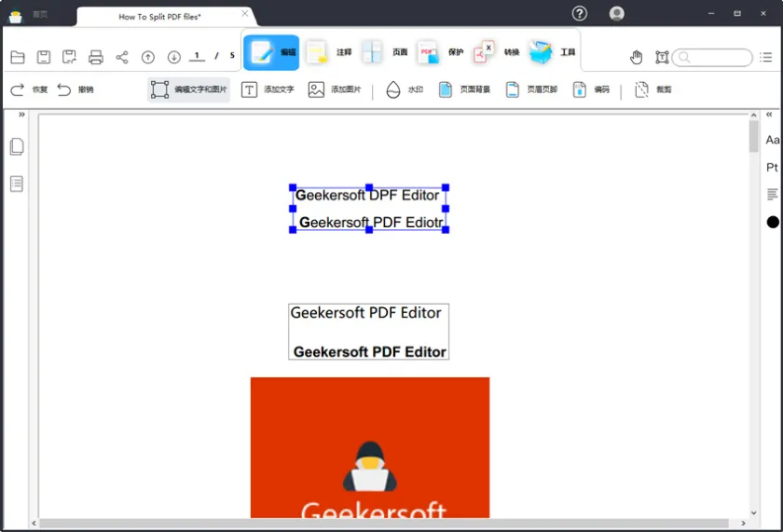Click the Print icon in the toolbar
The width and height of the screenshot is (783, 532).
point(96,58)
